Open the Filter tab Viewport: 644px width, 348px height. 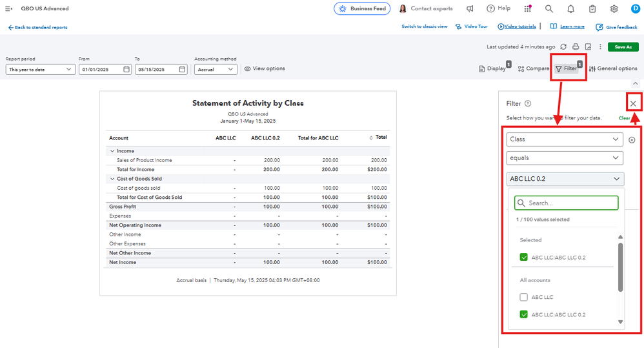click(x=566, y=68)
